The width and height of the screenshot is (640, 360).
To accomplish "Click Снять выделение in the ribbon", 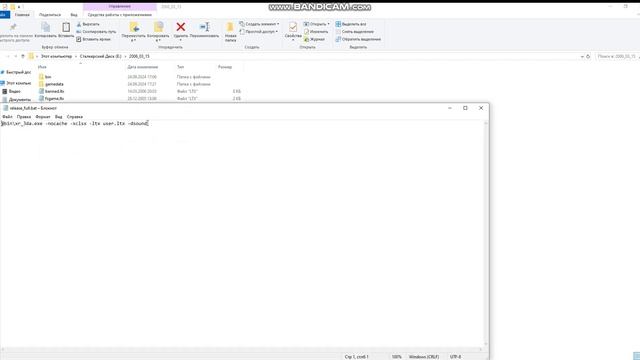I will [x=354, y=31].
